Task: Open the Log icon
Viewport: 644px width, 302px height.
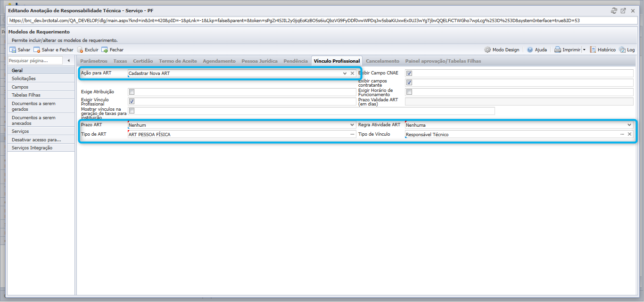Action: [x=622, y=49]
